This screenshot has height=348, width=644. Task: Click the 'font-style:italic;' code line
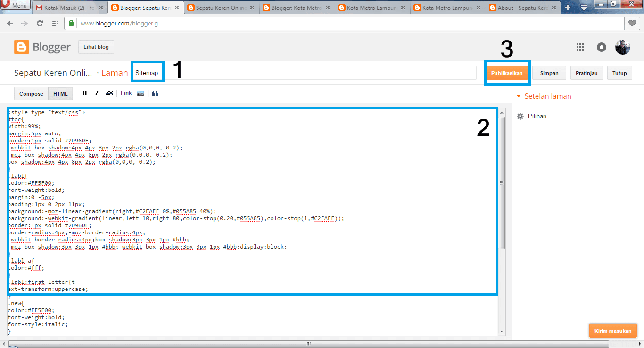pyautogui.click(x=38, y=324)
